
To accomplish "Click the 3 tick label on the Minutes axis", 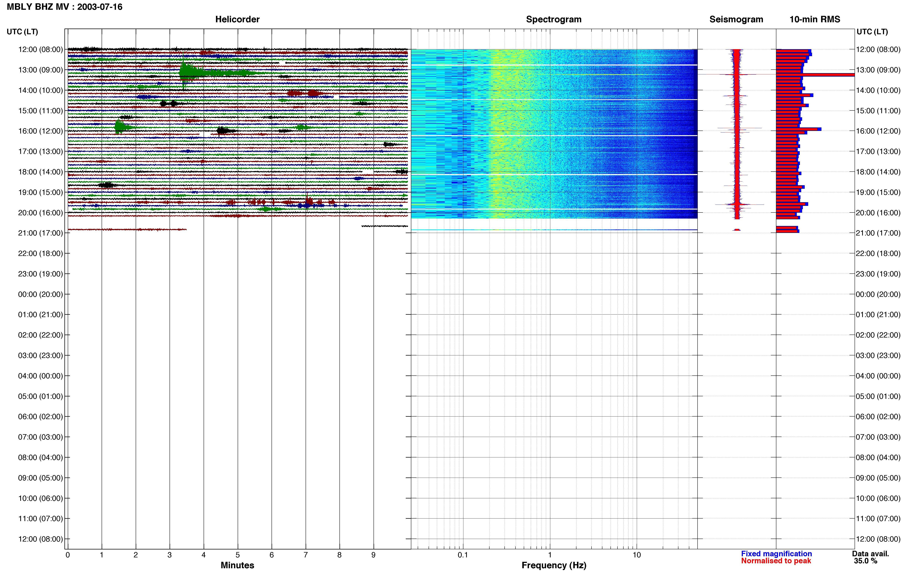I will [x=170, y=555].
